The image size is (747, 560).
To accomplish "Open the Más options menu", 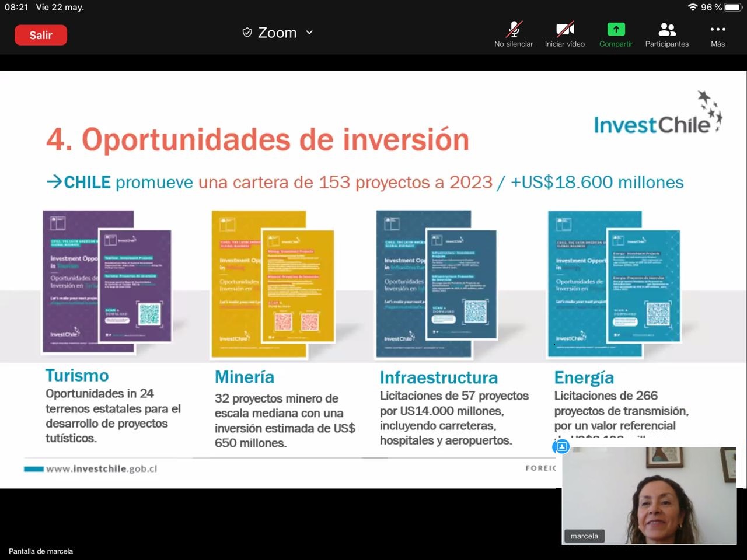I will point(718,35).
